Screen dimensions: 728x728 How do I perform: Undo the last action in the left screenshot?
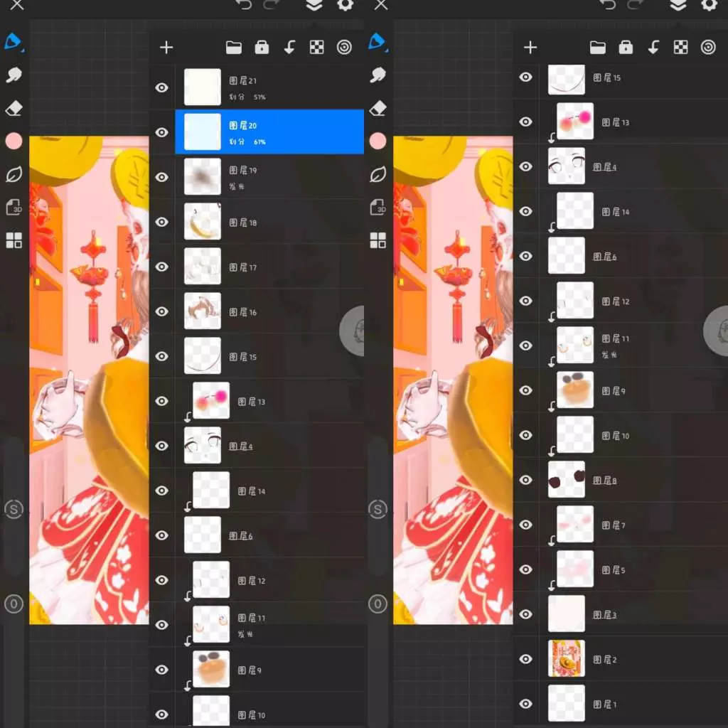tap(243, 5)
